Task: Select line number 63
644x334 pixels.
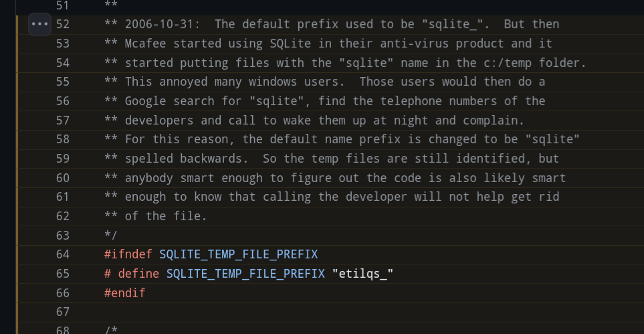Action: click(x=63, y=235)
